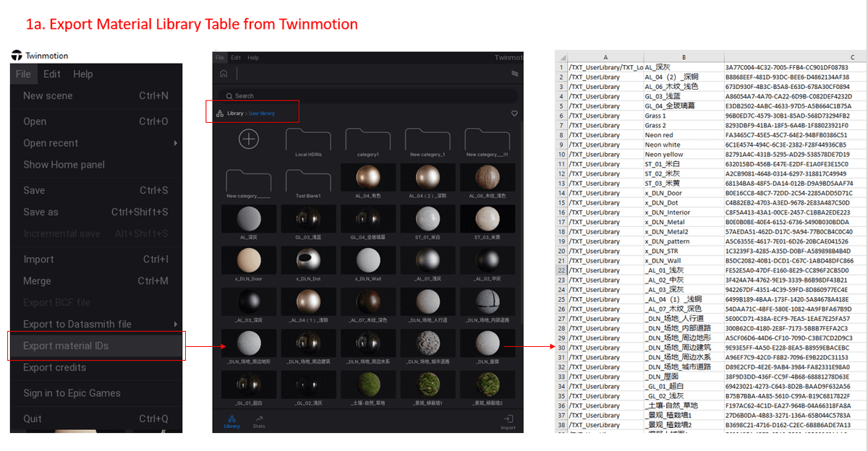Image resolution: width=868 pixels, height=451 pixels.
Task: Select column A header in the spreadsheet
Action: [x=605, y=57]
